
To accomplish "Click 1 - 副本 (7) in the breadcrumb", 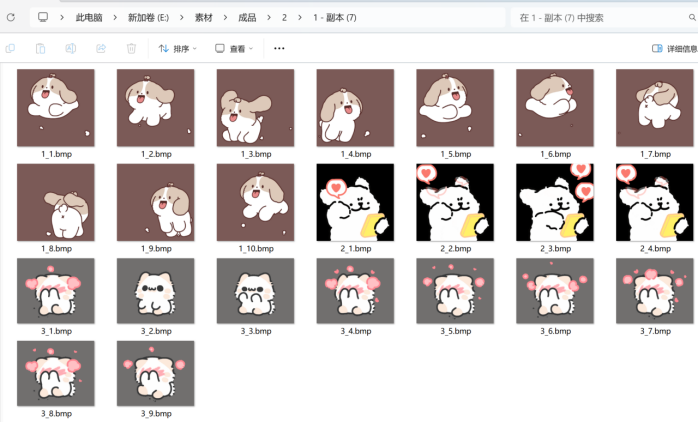I will [335, 17].
